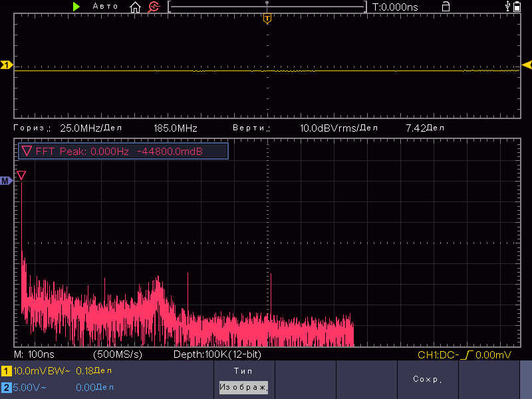The image size is (532, 399).
Task: Click the "T:0.000ns" time offset readout
Action: pyautogui.click(x=395, y=7)
